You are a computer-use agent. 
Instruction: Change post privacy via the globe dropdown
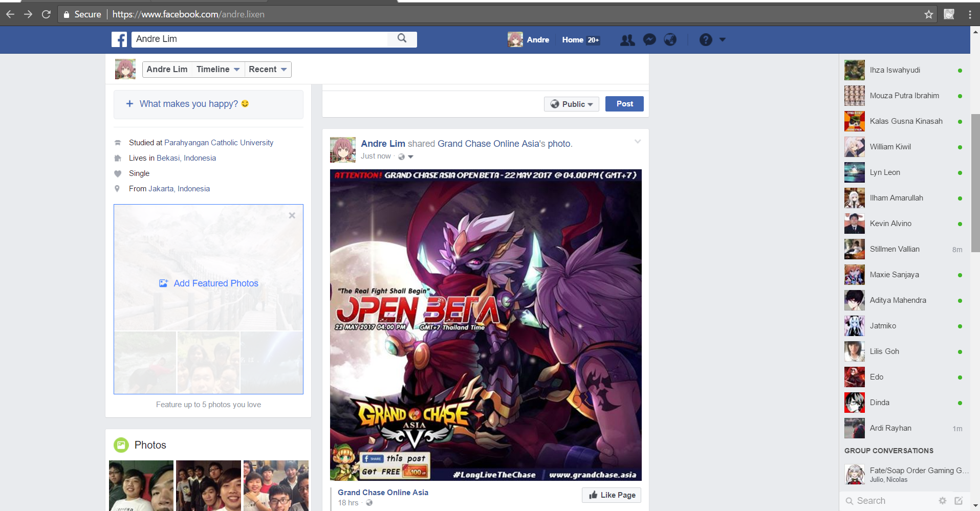406,157
